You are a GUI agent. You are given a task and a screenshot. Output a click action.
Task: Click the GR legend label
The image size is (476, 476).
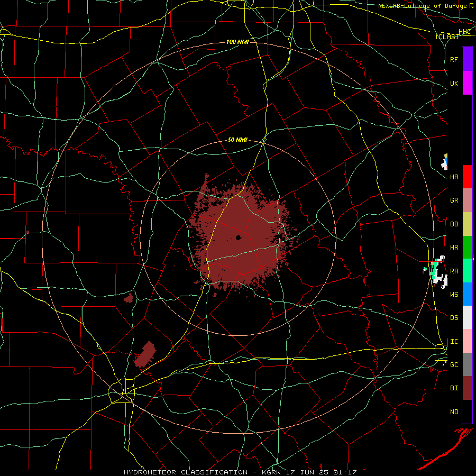pyautogui.click(x=454, y=200)
